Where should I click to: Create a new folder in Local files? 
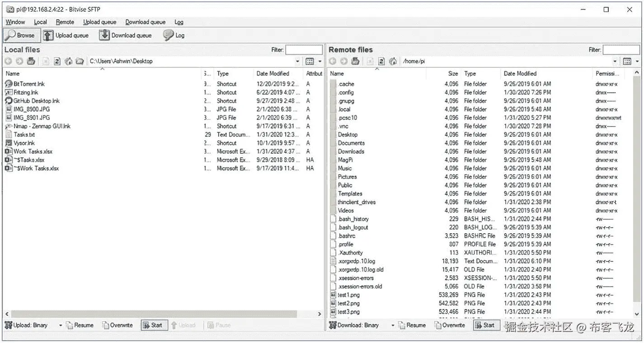coord(80,61)
